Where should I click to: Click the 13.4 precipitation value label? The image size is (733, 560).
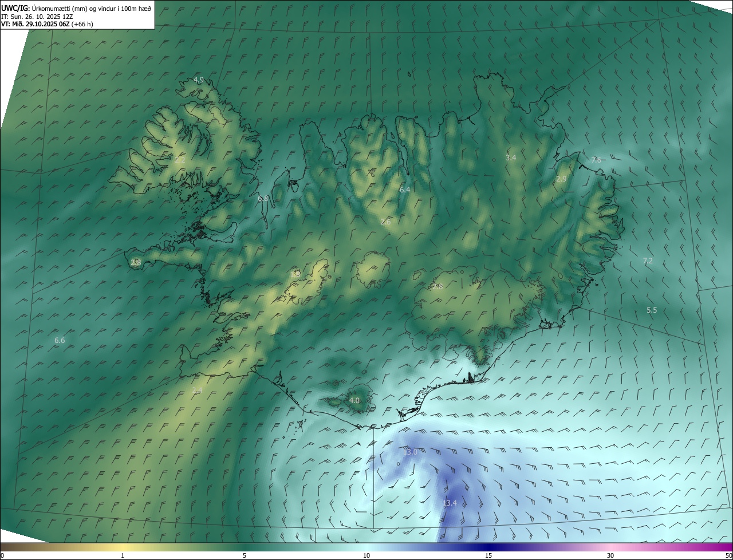coord(450,503)
